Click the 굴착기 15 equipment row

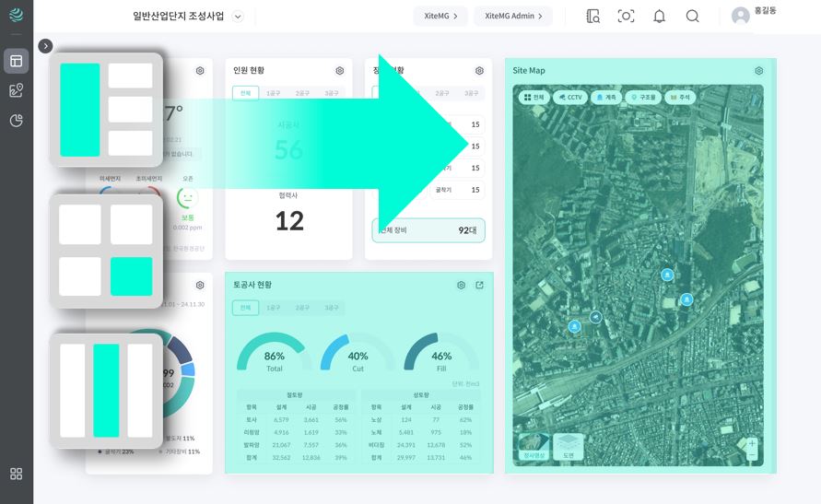click(x=457, y=190)
